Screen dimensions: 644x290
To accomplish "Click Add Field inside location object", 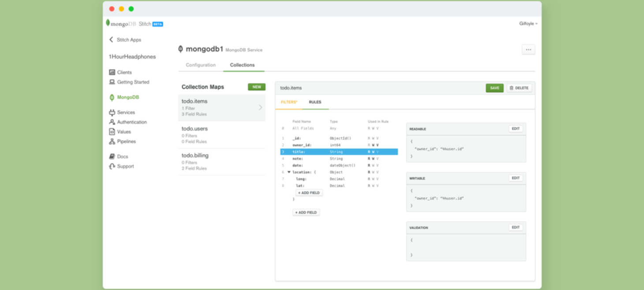I will pyautogui.click(x=309, y=193).
